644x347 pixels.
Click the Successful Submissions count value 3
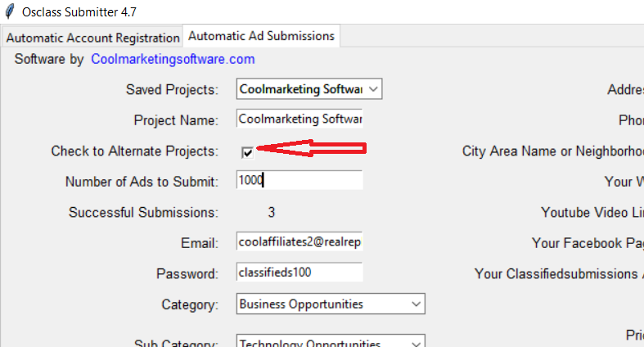[x=272, y=212]
